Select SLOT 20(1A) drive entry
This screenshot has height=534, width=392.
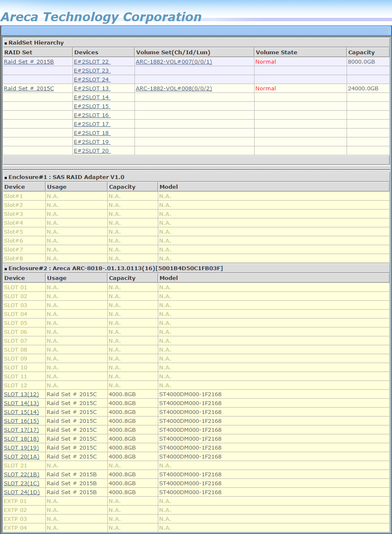(x=21, y=457)
